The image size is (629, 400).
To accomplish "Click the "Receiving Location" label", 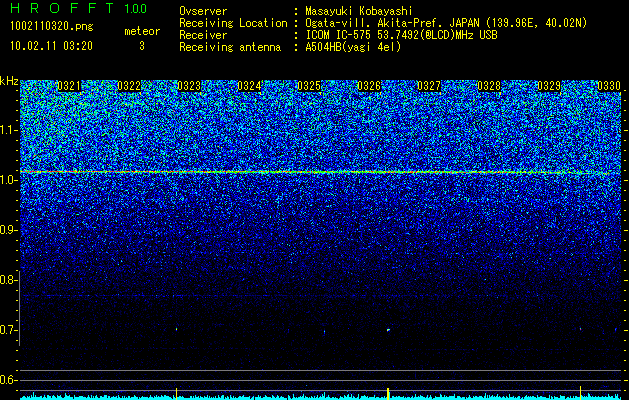I will pyautogui.click(x=233, y=23).
